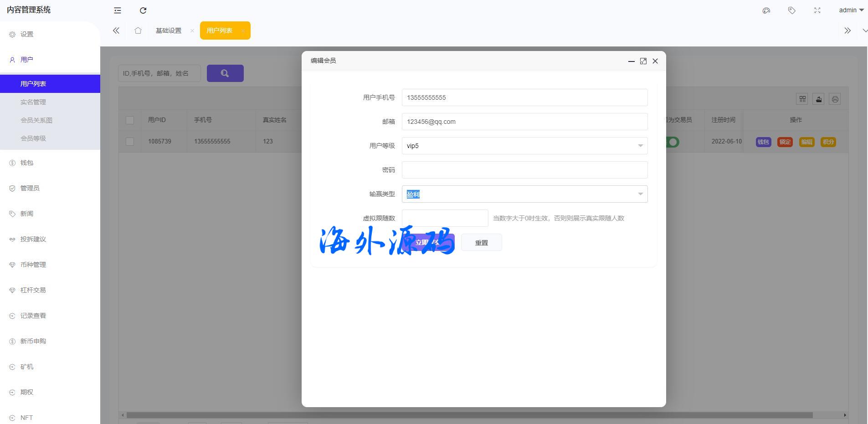Image resolution: width=868 pixels, height=424 pixels.
Task: Click the purple search magnifier button
Action: click(x=225, y=73)
